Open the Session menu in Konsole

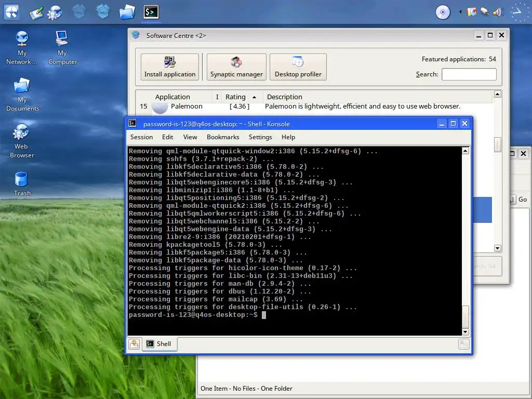pyautogui.click(x=141, y=137)
